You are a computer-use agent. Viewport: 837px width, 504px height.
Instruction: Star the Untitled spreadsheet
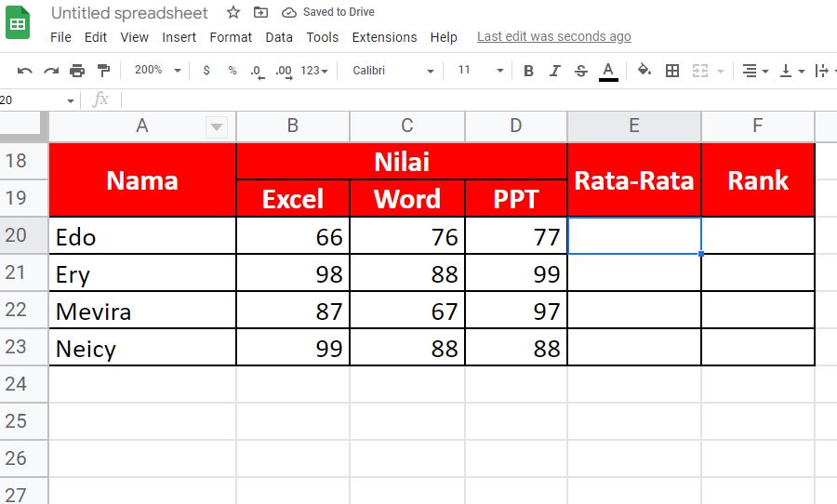(x=233, y=12)
